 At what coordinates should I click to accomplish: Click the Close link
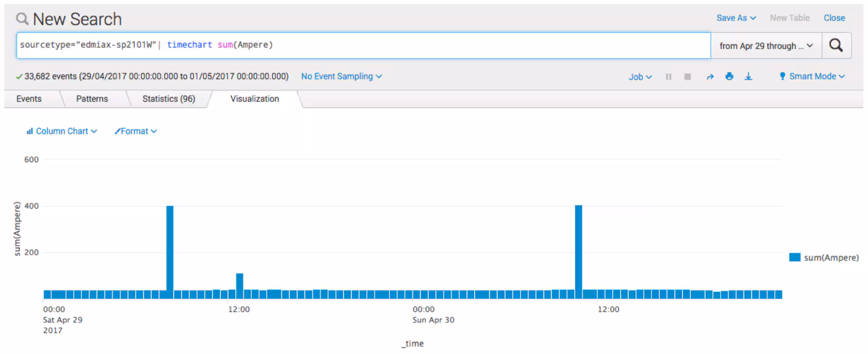(x=834, y=18)
